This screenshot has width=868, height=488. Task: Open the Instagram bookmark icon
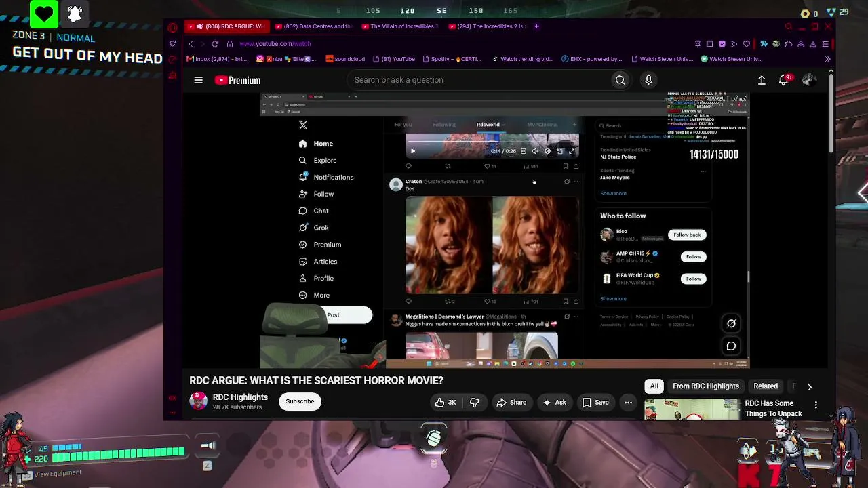(259, 59)
